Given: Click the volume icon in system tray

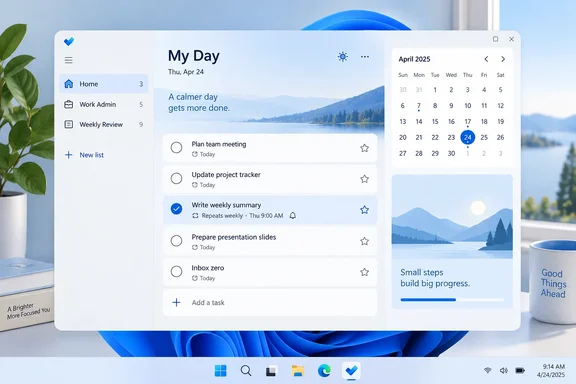Looking at the screenshot, I should click(504, 370).
